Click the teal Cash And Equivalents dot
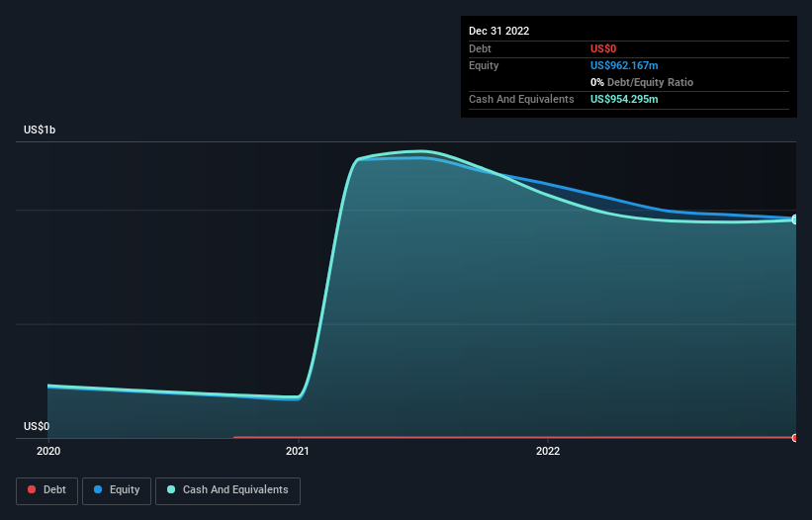This screenshot has width=812, height=520. tap(171, 489)
